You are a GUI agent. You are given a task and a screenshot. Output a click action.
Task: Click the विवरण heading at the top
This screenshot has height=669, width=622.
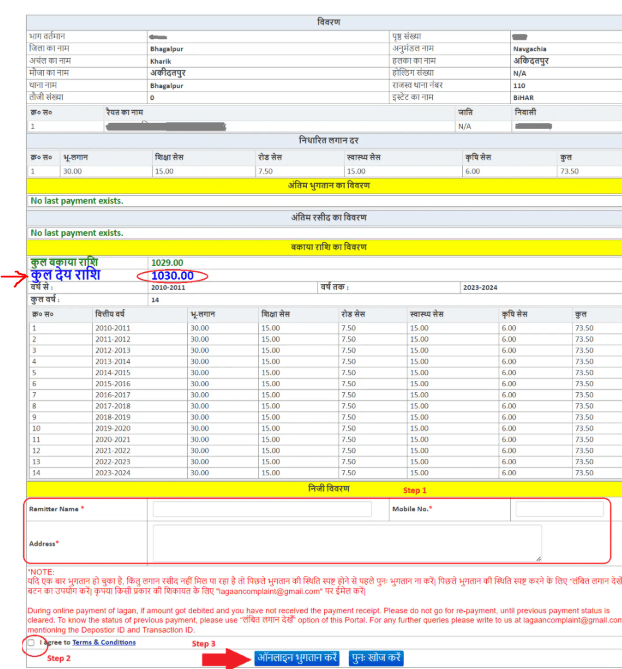(x=328, y=22)
